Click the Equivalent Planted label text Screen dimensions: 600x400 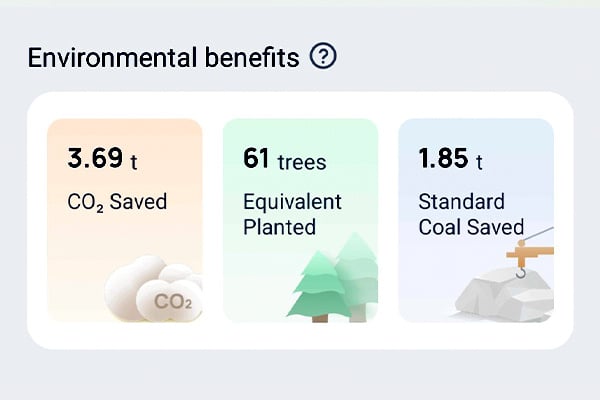(292, 214)
